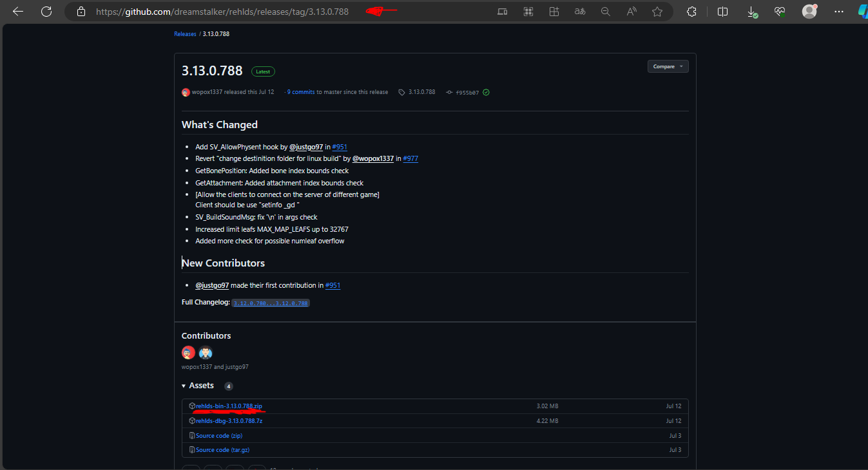Open the add to collections icon
Viewport: 868px width, 470px height.
point(554,12)
